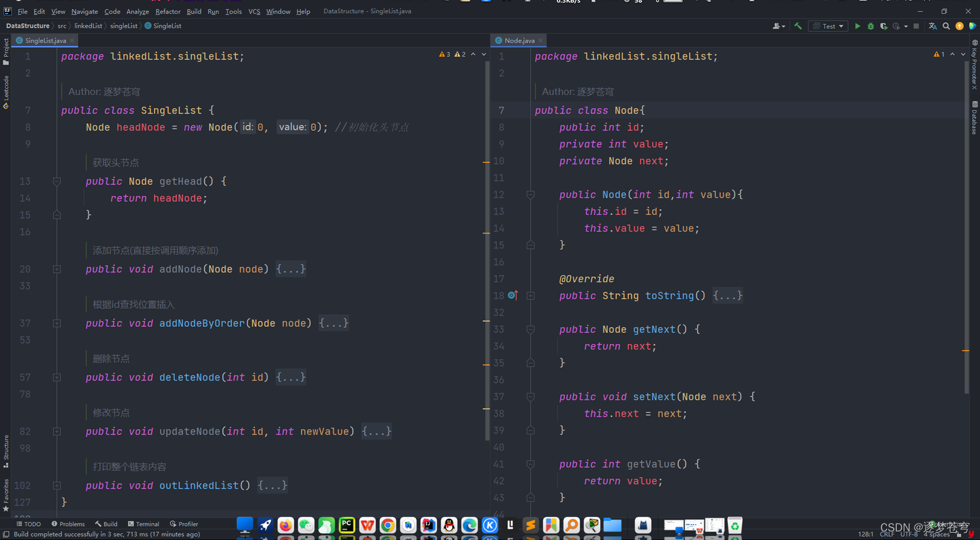
Task: Launch Firefox from the dock
Action: [x=286, y=525]
